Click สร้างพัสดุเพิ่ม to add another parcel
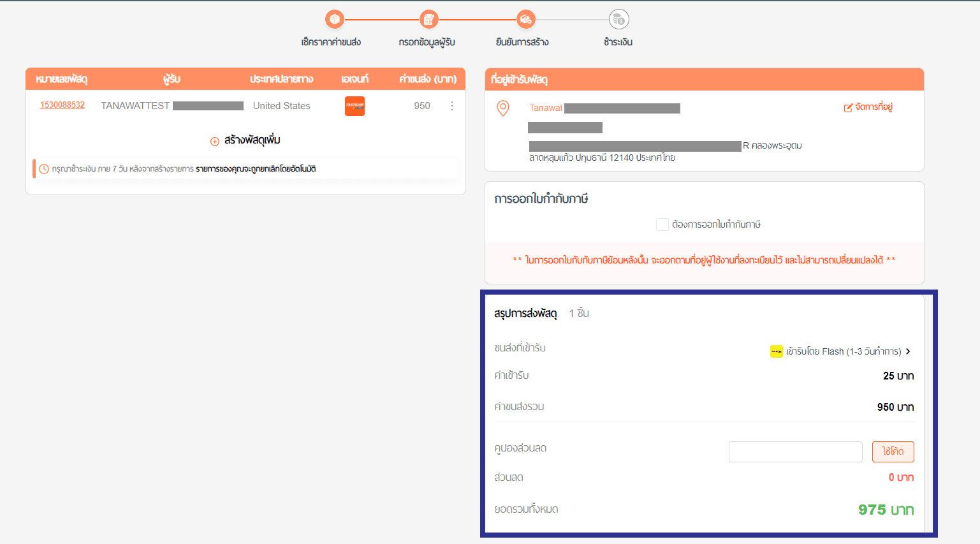 [x=252, y=140]
